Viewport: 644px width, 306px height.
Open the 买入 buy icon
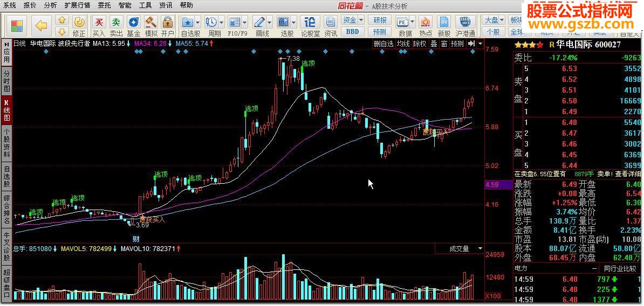(99, 22)
